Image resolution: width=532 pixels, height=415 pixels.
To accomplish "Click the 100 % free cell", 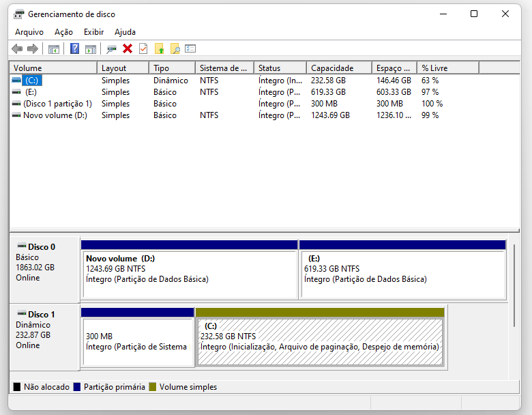I will tap(432, 104).
